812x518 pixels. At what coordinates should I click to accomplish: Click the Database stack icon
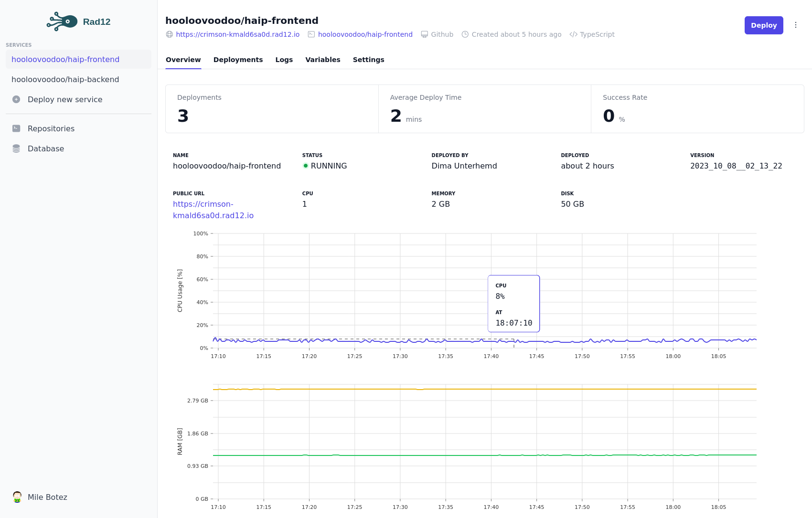16,148
